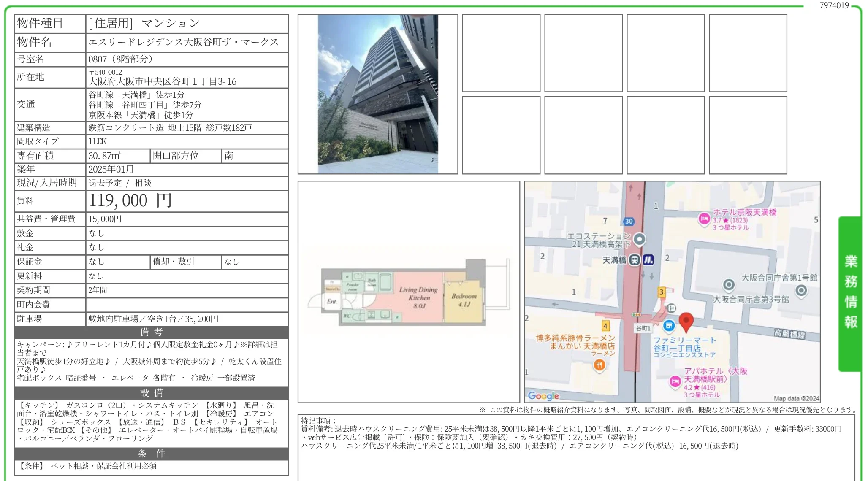Click the 大阪合同庁舎第3号館 place pin

801,291
